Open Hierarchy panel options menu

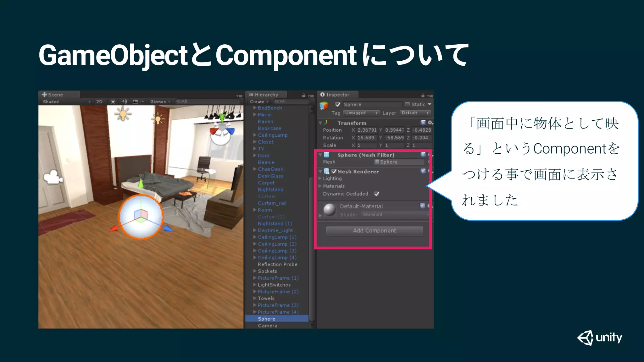(311, 96)
